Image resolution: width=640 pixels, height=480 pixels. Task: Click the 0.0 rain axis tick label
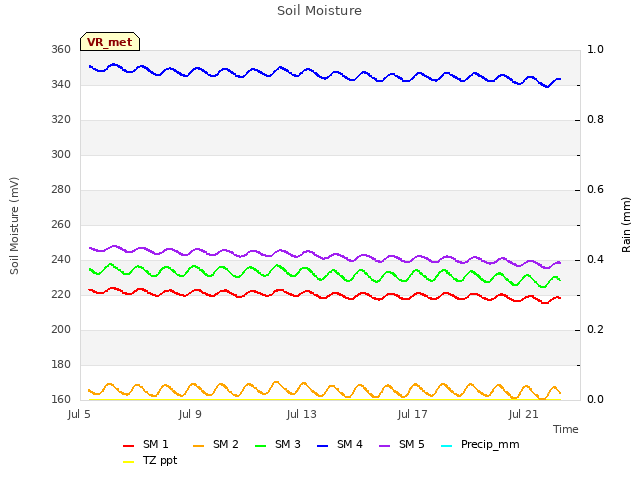[595, 400]
